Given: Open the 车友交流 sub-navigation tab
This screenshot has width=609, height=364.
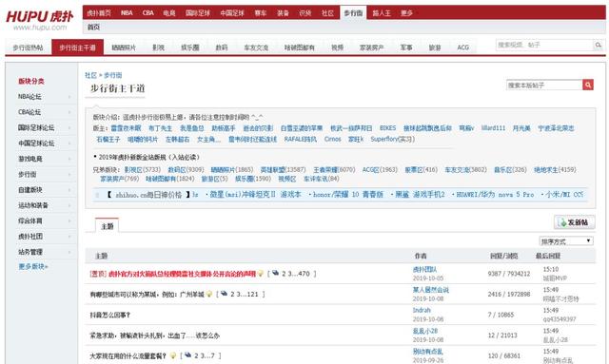Looking at the screenshot, I should (x=256, y=48).
